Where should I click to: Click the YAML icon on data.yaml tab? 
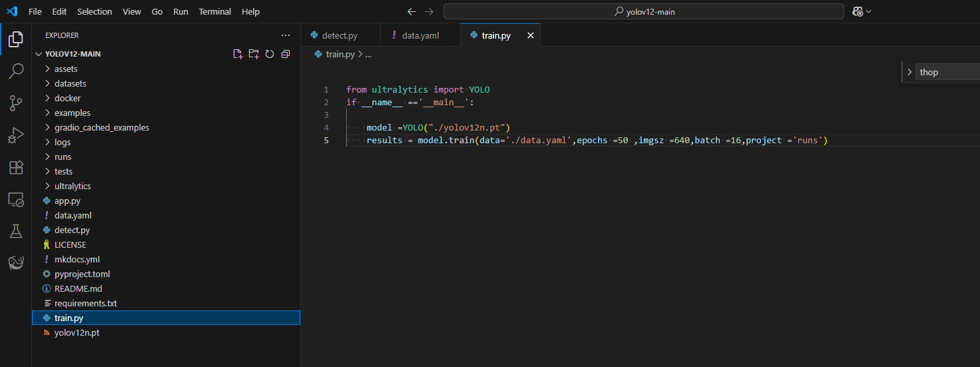393,35
